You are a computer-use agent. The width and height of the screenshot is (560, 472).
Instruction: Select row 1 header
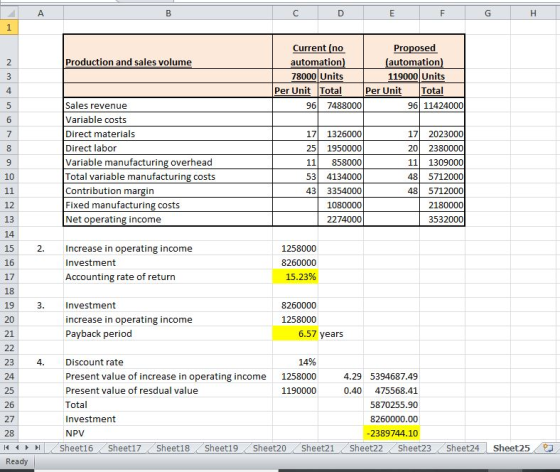(9, 27)
